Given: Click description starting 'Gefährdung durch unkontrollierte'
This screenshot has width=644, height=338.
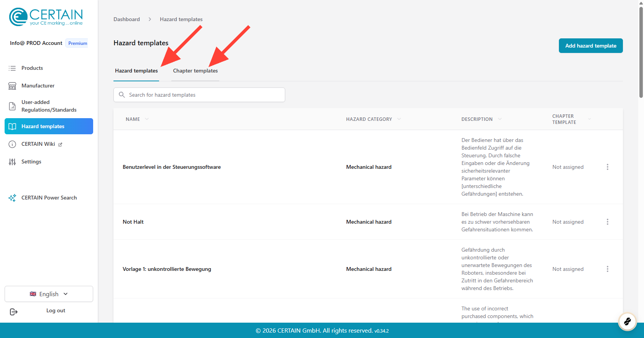Looking at the screenshot, I should click(x=497, y=269).
